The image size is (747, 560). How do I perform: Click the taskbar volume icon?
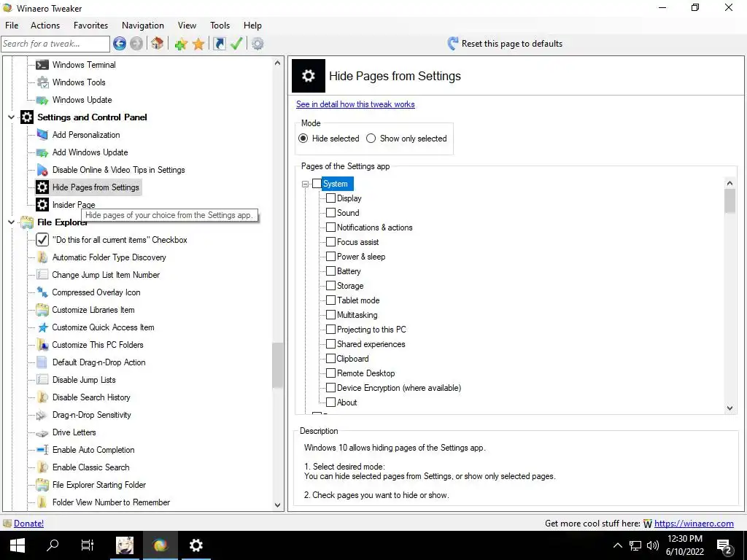click(x=653, y=545)
